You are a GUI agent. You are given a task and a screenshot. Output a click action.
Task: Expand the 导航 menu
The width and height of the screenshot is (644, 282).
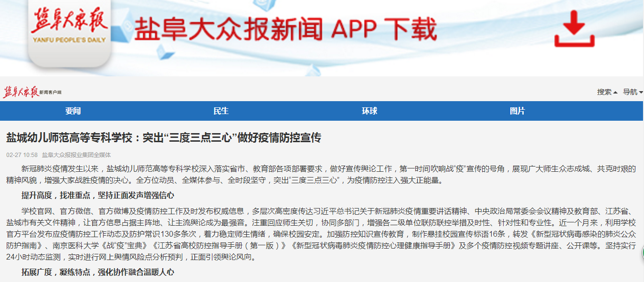633,92
